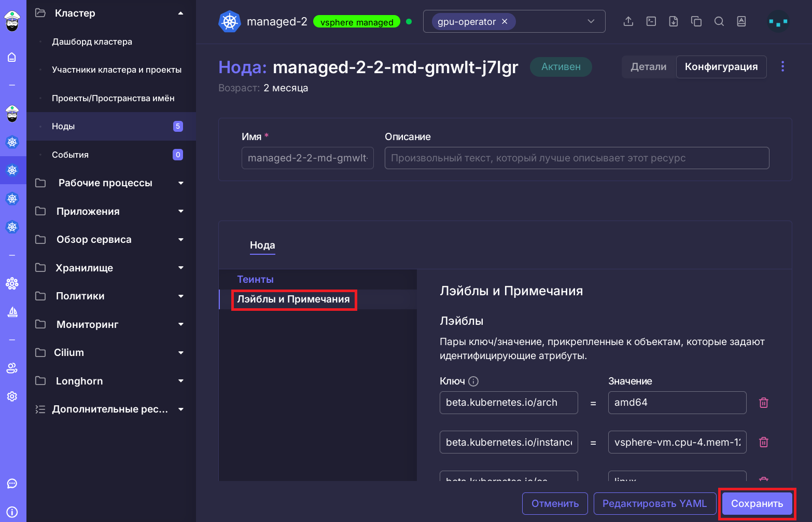Click the Сохранить button
The width and height of the screenshot is (812, 522).
tap(757, 503)
